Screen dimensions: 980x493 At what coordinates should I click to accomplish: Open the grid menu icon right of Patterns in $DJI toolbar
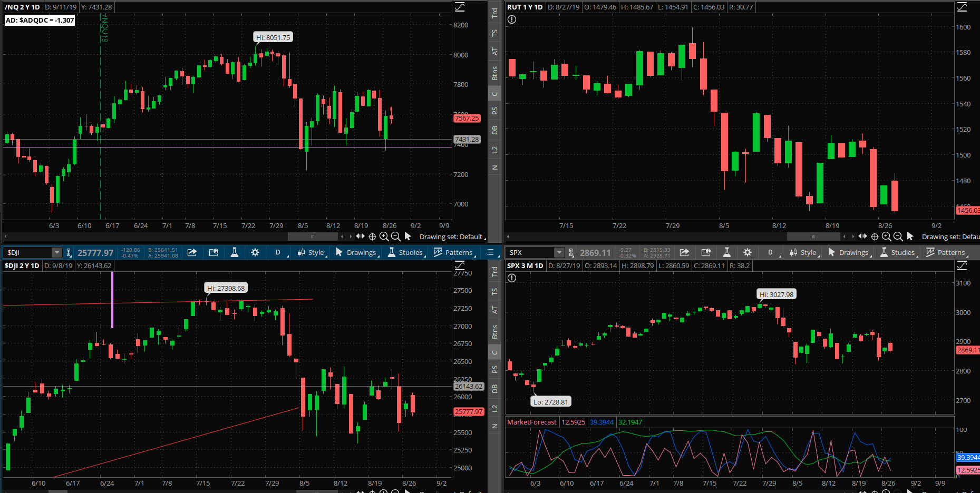tap(490, 252)
